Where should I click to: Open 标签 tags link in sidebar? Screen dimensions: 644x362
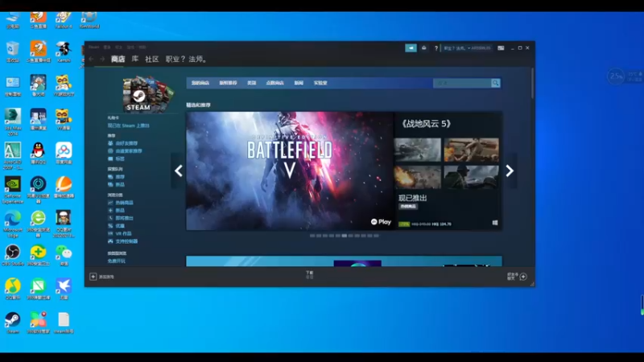[119, 158]
